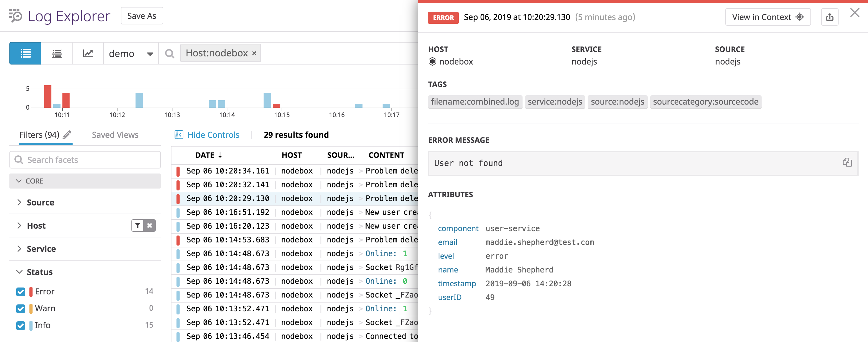This screenshot has height=342, width=868.
Task: Switch to the Saved Views tab
Action: 115,135
